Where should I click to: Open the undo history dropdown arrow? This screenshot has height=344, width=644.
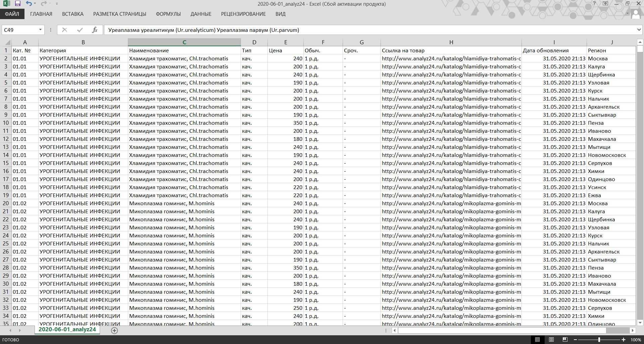click(35, 4)
